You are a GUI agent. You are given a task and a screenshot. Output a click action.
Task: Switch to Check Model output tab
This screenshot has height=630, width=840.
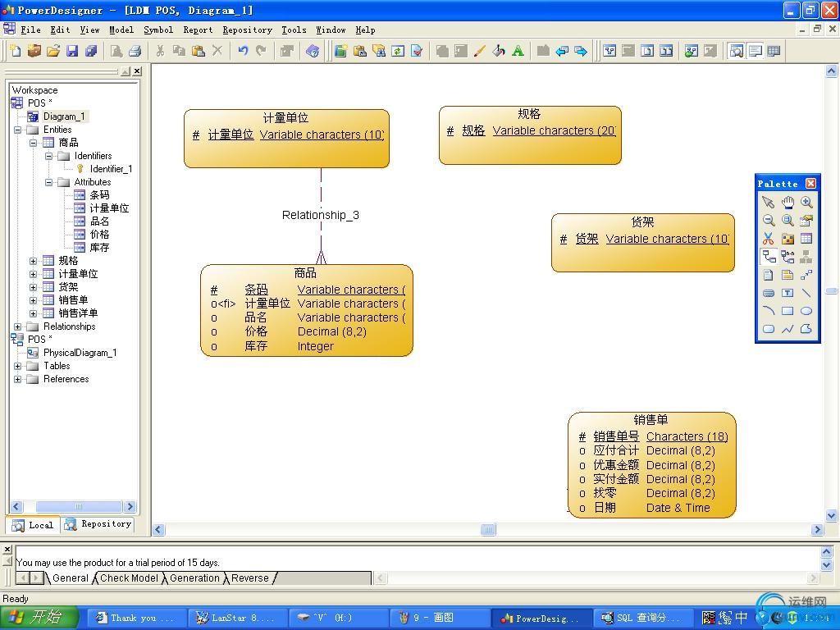(x=129, y=578)
